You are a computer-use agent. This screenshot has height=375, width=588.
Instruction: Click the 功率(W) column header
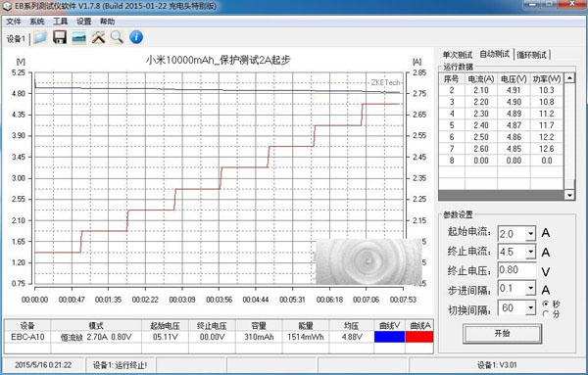[x=547, y=78]
